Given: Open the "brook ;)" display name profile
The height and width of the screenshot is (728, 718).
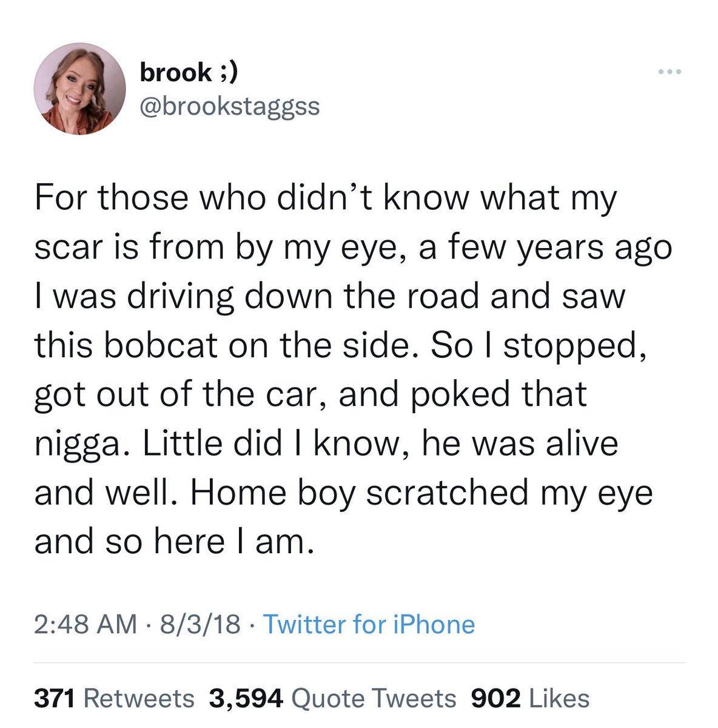Looking at the screenshot, I should click(x=188, y=73).
